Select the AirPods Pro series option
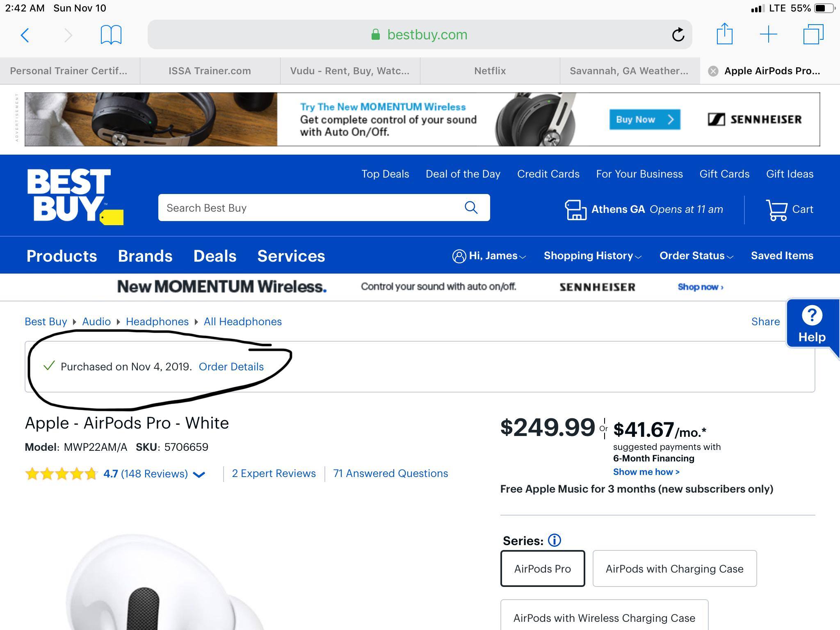 pyautogui.click(x=542, y=568)
